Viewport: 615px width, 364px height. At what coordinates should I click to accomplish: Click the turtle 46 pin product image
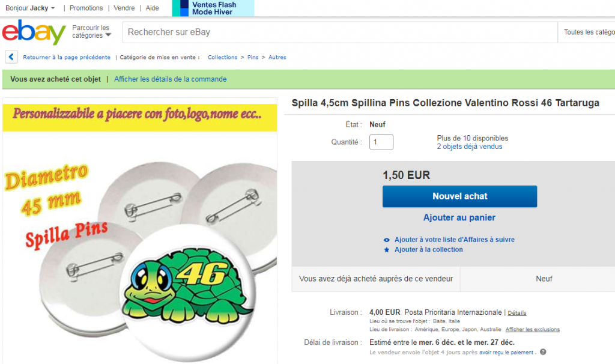(x=139, y=231)
